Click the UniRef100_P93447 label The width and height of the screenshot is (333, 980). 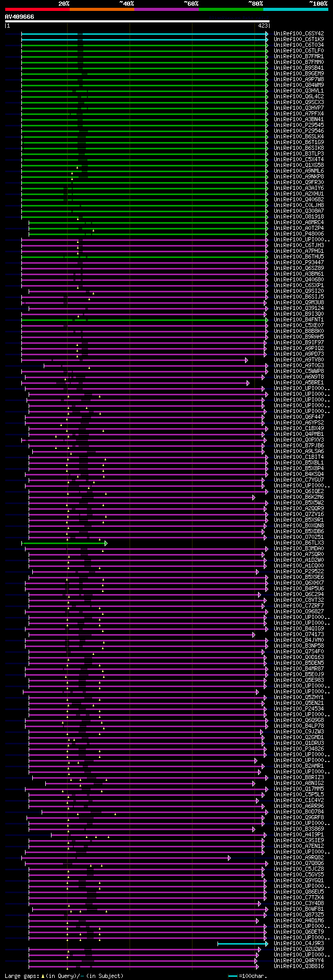pos(299,262)
